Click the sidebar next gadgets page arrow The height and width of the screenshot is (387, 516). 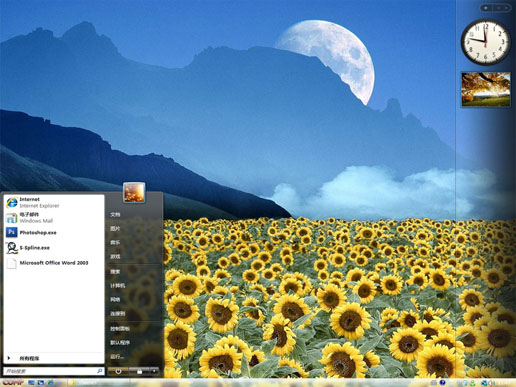coord(506,8)
